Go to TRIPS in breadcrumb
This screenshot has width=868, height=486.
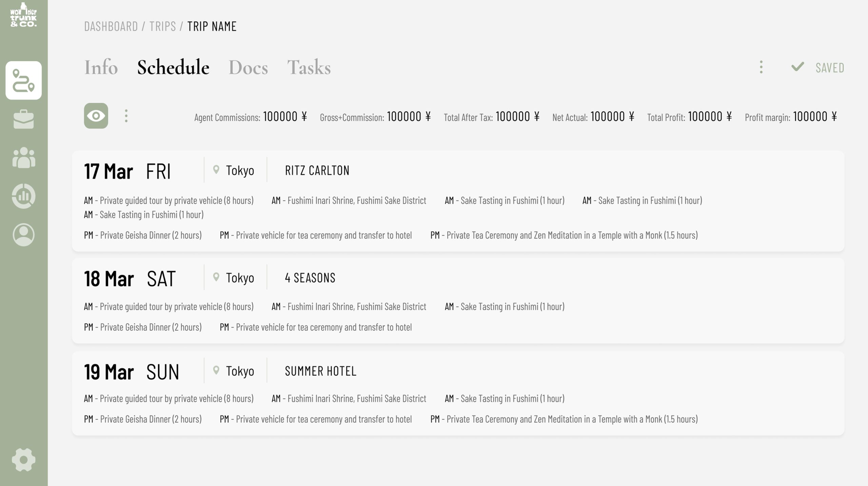[163, 26]
